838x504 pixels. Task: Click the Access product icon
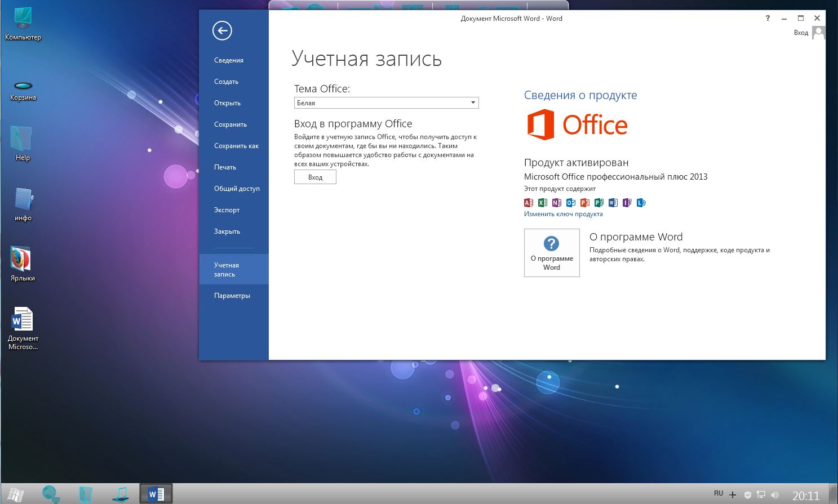coord(528,203)
